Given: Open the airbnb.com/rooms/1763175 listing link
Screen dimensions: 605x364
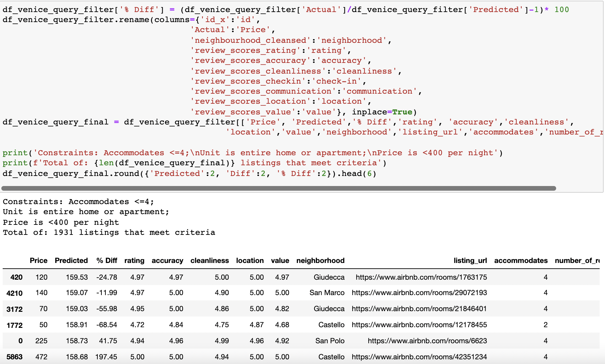Looking at the screenshot, I should (x=421, y=277).
